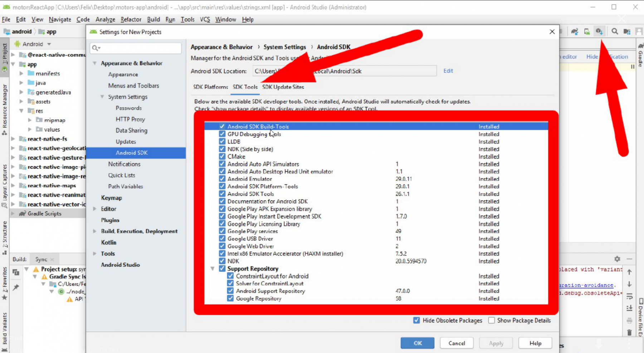Hide the Build panel with minimize icon
Screen dimensions: 644x353
click(x=630, y=259)
